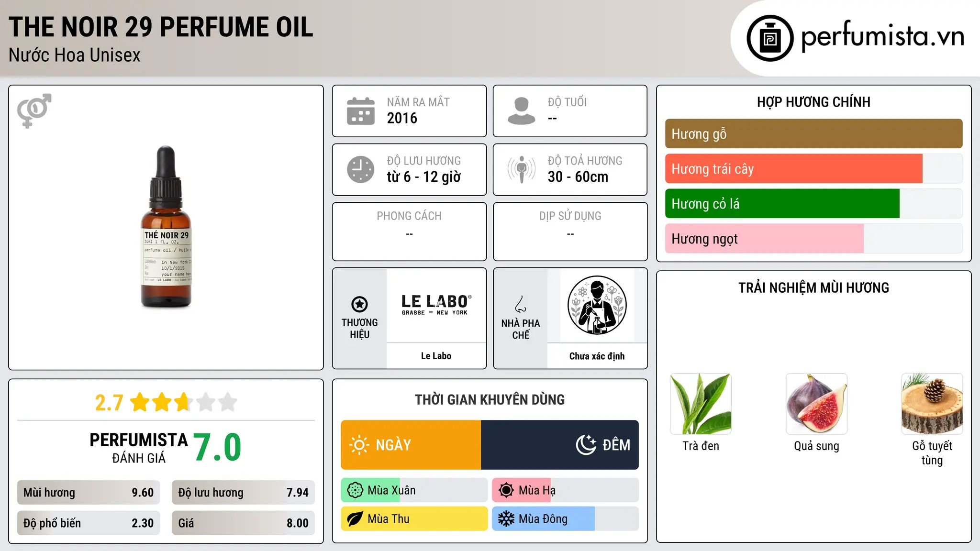
Task: Click the từ 6 - 12 giờ longevity value
Action: tap(423, 177)
